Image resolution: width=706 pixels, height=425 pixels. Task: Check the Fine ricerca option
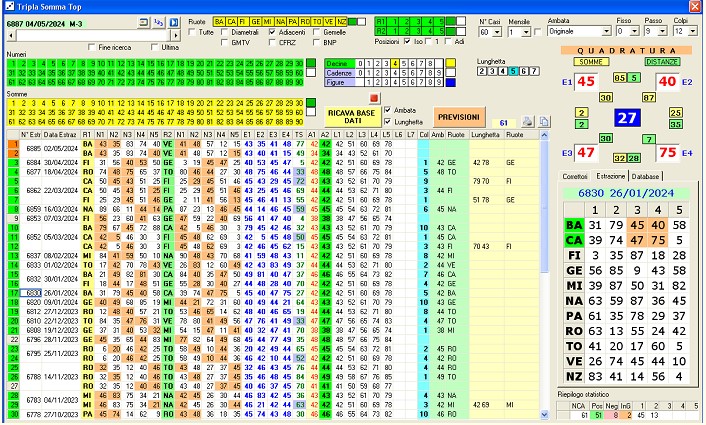pyautogui.click(x=91, y=47)
